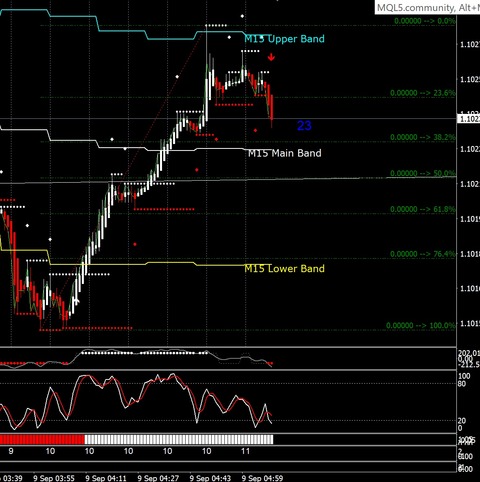
Task: Click the red segment of the trend histogram
Action: [x=42, y=440]
